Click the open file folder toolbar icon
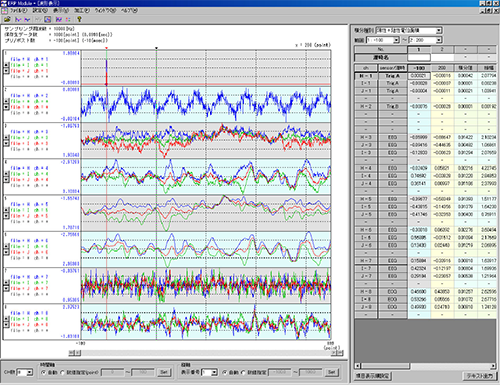 [x=6, y=19]
